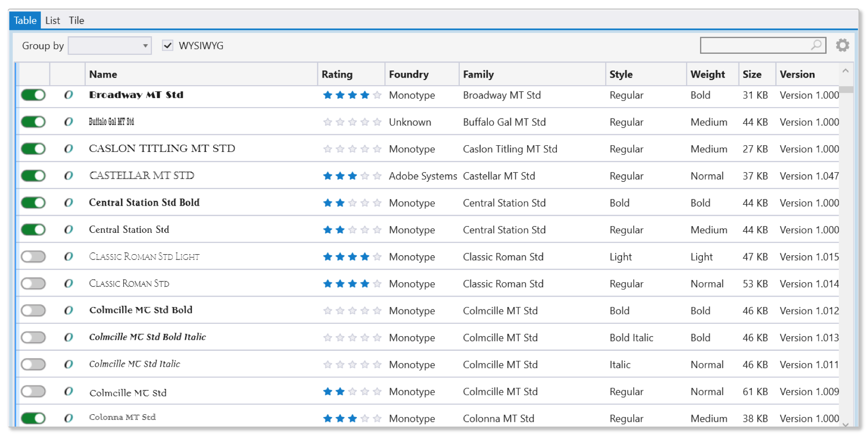Image resolution: width=868 pixels, height=438 pixels.
Task: Switch to the List view tab
Action: point(52,20)
